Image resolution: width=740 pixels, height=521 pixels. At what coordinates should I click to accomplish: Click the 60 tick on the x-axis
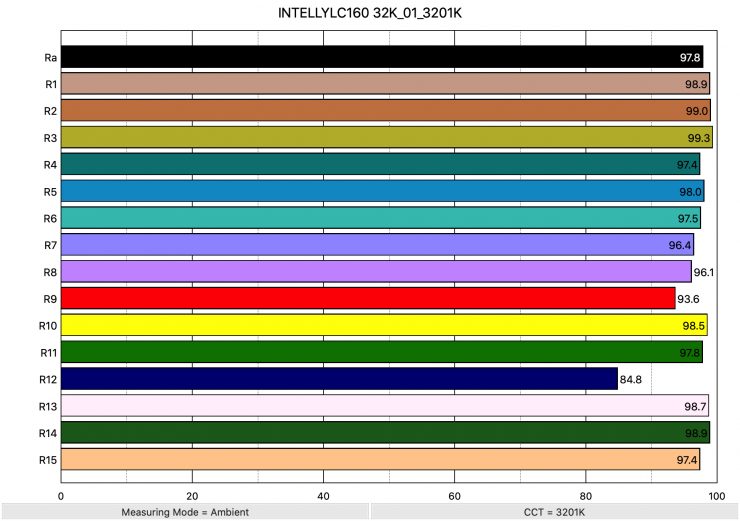point(455,494)
